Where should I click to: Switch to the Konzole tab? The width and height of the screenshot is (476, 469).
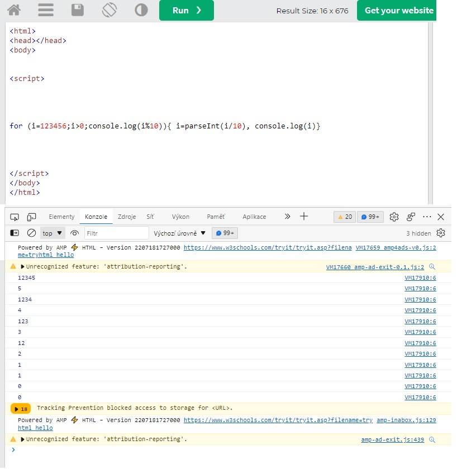pos(96,217)
